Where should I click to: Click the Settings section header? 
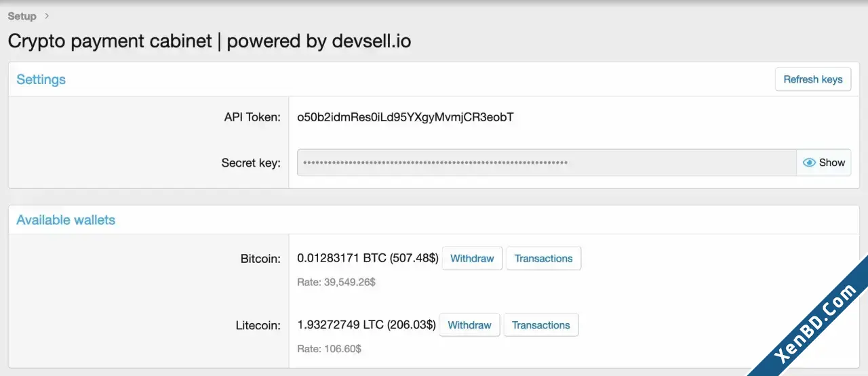point(41,79)
